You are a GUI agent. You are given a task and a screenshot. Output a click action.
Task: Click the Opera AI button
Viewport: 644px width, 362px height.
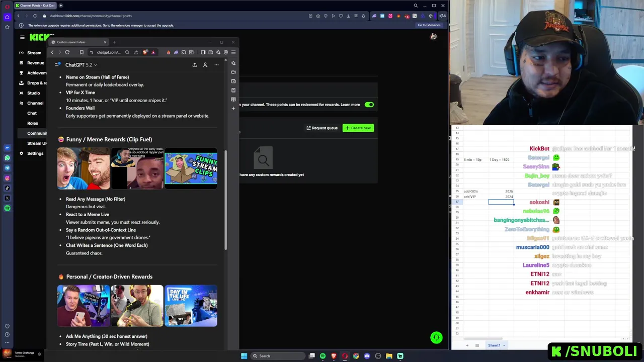click(443, 16)
